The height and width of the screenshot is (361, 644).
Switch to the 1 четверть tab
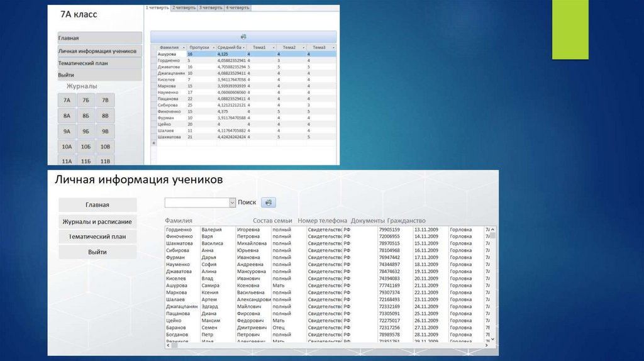(x=157, y=8)
